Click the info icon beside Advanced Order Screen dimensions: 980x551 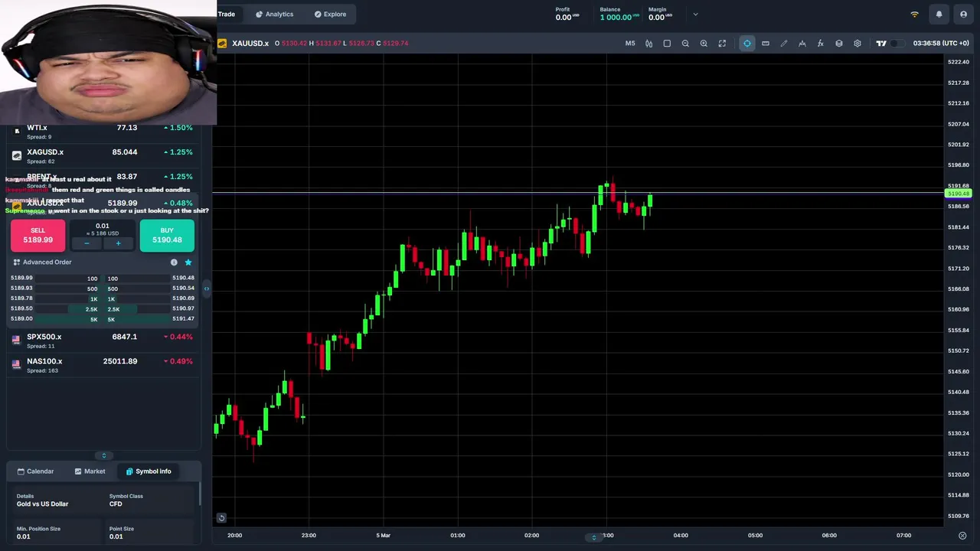click(174, 262)
